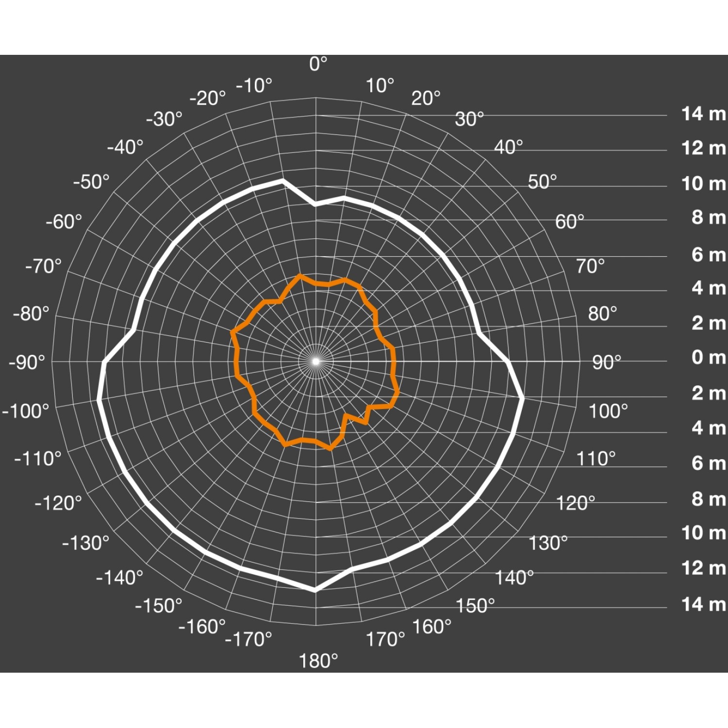Click the 180° angle label
The height and width of the screenshot is (728, 728).
click(318, 661)
